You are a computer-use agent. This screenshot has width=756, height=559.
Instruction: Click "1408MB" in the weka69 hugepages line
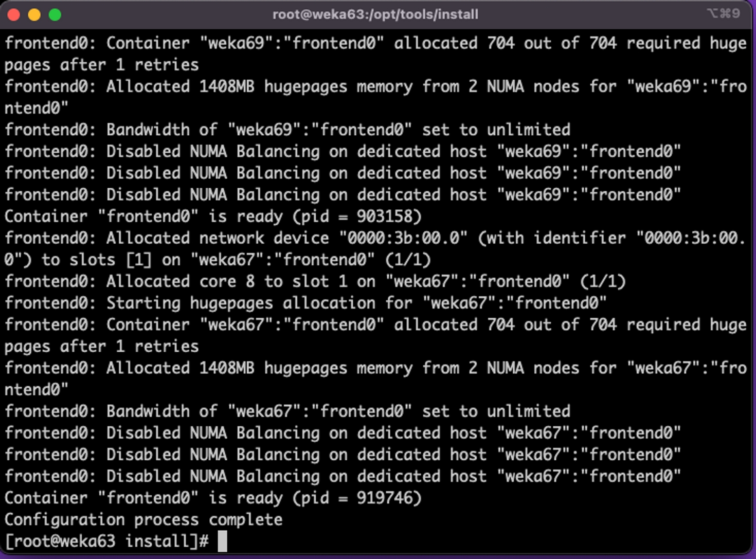[x=227, y=86]
